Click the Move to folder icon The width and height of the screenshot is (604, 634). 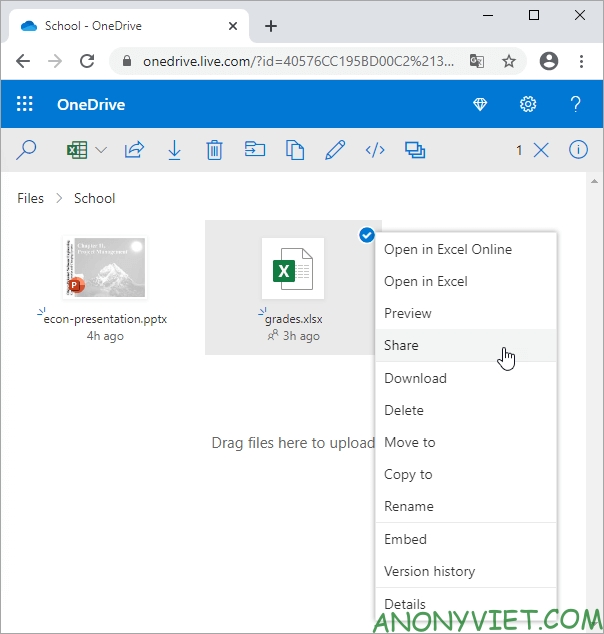255,150
